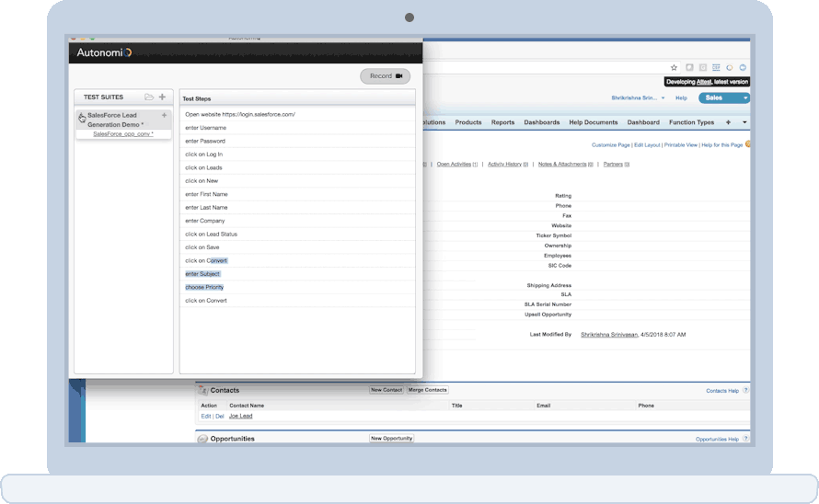Select the 'click on Save' step
The width and height of the screenshot is (819, 504).
[297, 247]
